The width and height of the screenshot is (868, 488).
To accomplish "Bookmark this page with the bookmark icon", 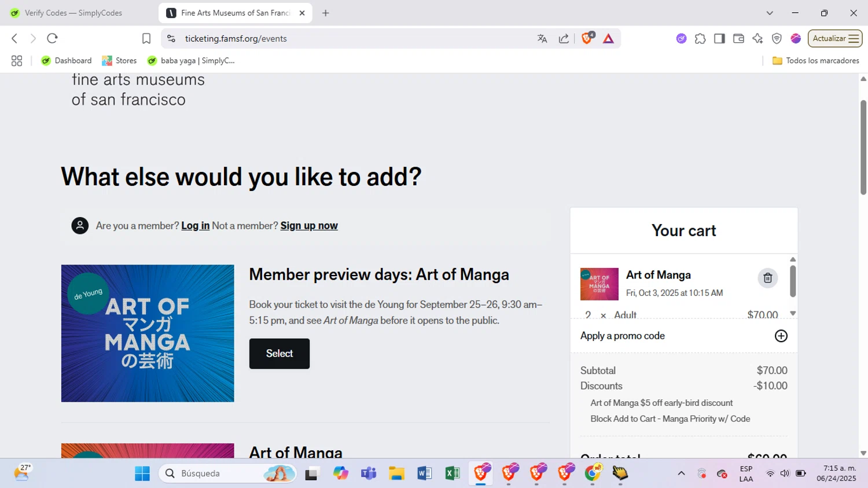I will click(146, 39).
